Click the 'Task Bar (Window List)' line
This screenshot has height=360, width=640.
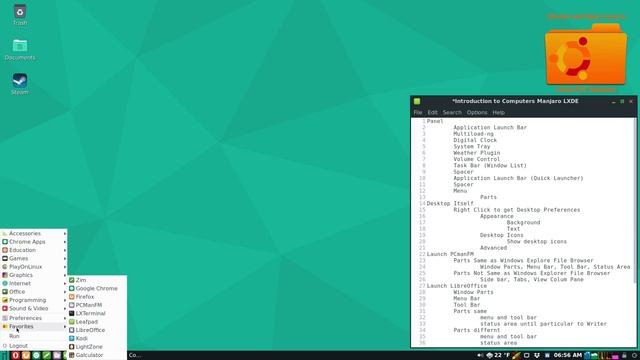tap(490, 165)
